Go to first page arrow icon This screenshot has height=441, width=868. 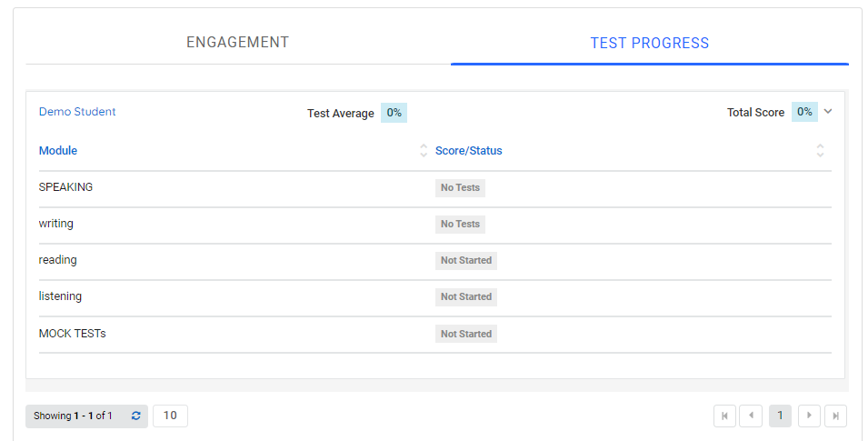pos(725,416)
